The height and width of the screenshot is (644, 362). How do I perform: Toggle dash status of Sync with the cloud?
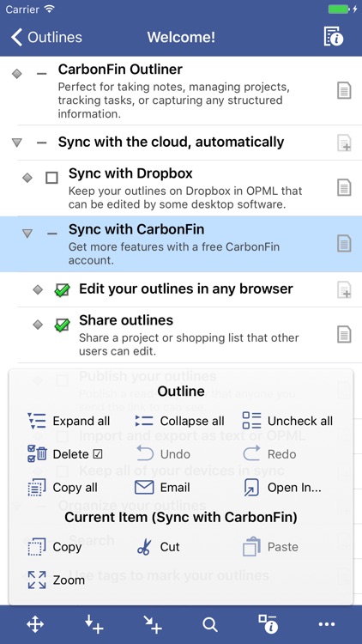(41, 143)
